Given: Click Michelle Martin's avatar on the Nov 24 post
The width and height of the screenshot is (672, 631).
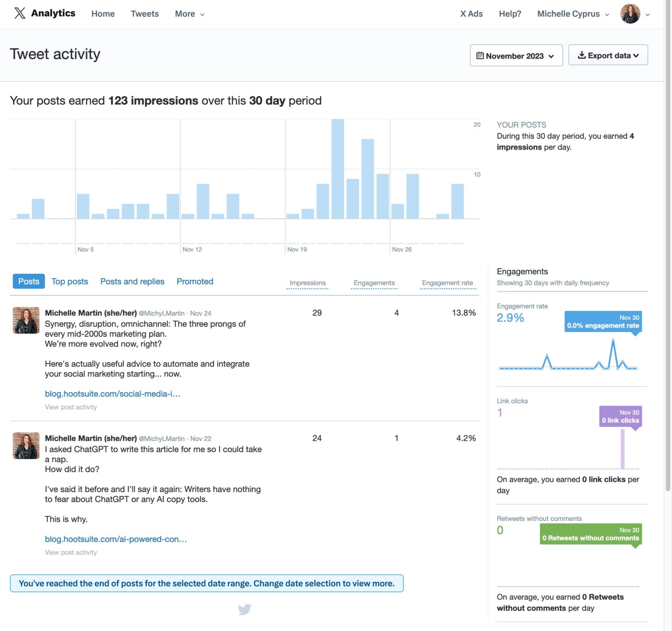Looking at the screenshot, I should pos(26,320).
